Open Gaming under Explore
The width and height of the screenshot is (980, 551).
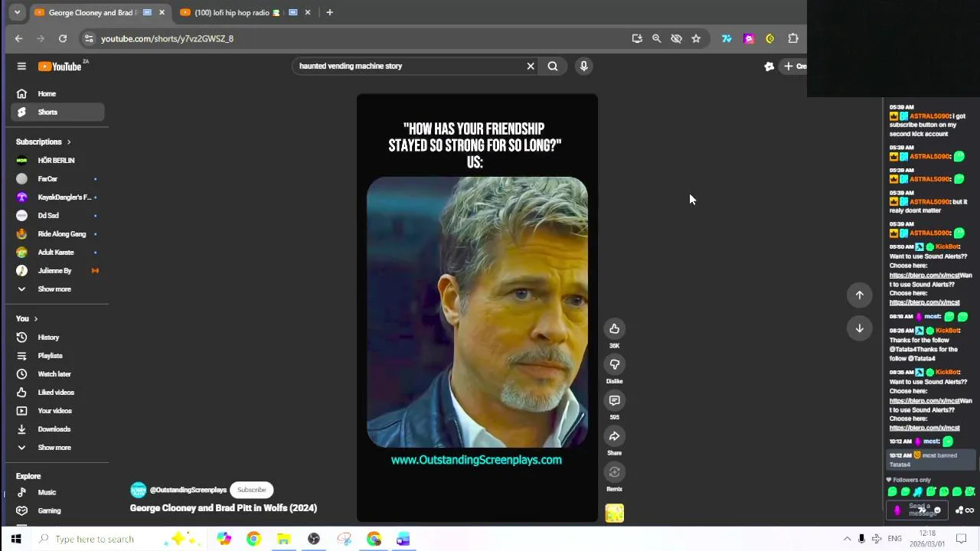pos(57,511)
